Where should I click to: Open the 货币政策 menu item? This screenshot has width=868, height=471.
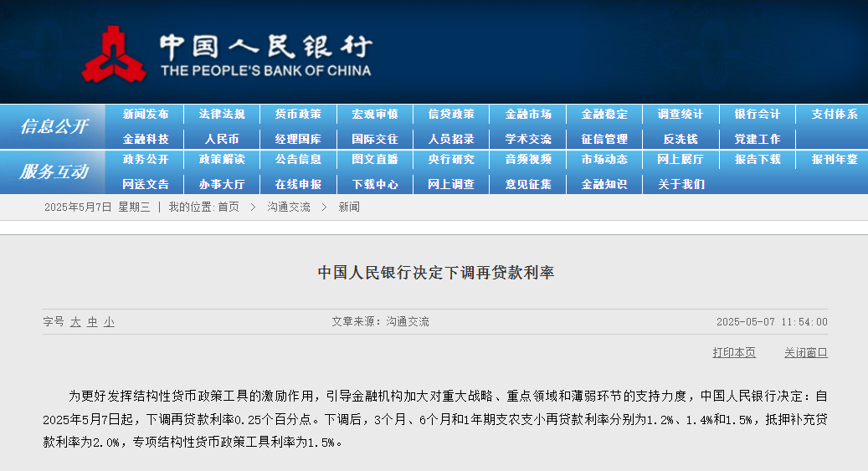[x=298, y=115]
